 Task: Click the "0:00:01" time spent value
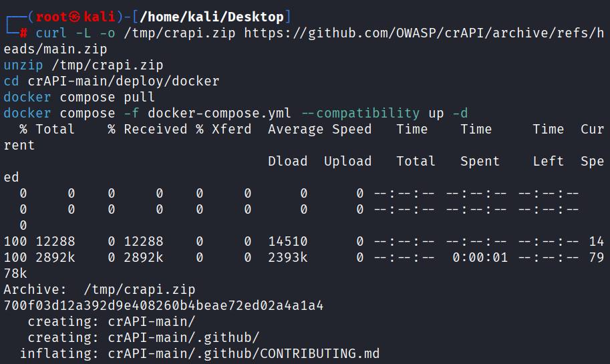point(480,257)
